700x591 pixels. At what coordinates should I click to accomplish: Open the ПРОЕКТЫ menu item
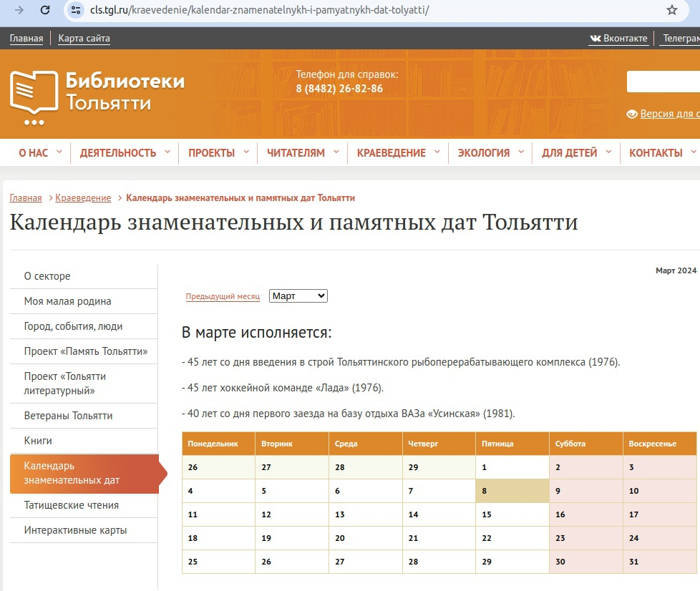click(212, 153)
